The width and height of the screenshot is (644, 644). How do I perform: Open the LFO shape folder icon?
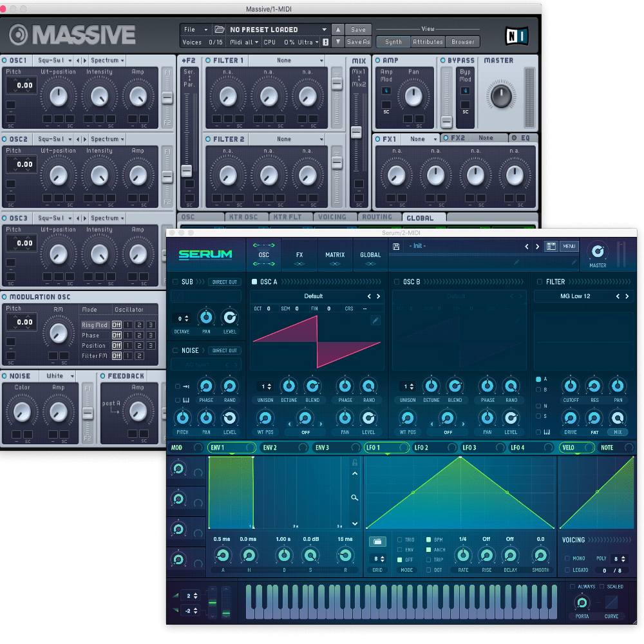377,542
